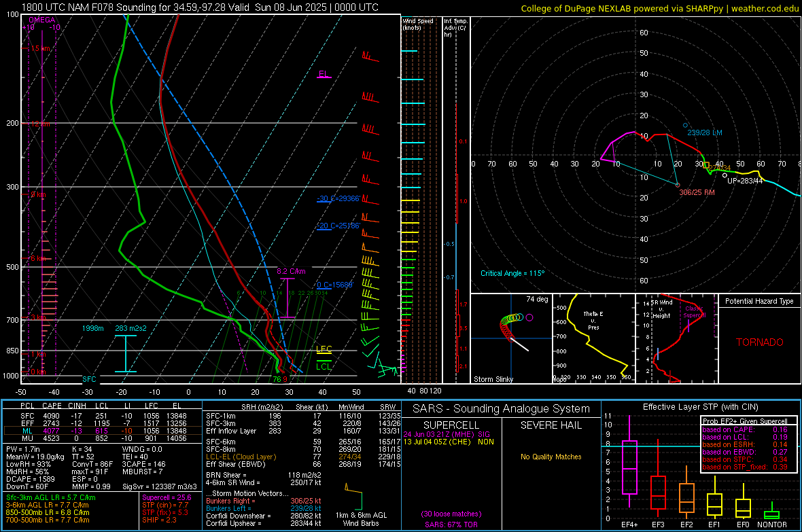The image size is (802, 532).
Task: Click the white Corfidi upshear circle marker
Action: (x=725, y=175)
